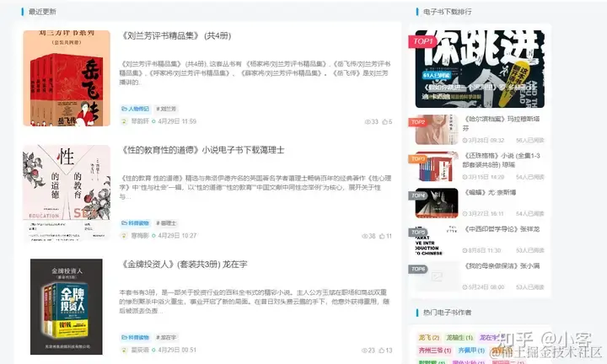Viewport: 607px width, 364px height.
Task: Click the #龙在宇 hashtag tag
Action: (166, 338)
